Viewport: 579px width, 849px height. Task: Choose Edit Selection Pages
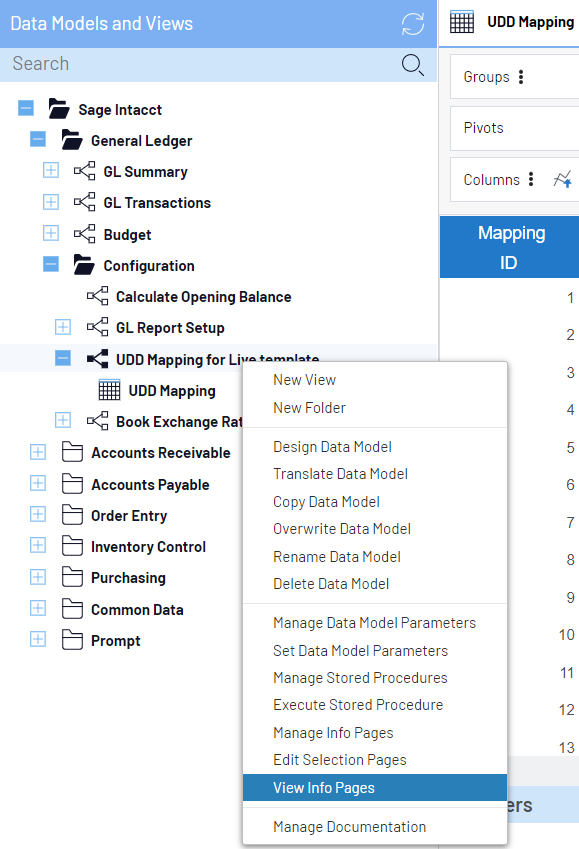pos(375,760)
